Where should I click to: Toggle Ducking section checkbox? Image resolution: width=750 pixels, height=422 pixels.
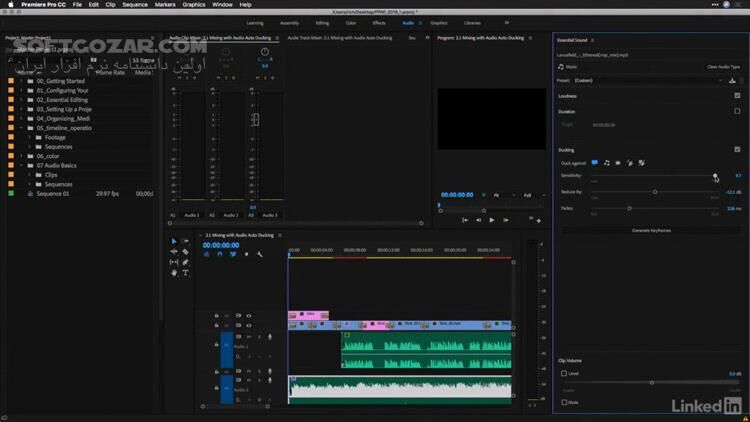pos(737,149)
